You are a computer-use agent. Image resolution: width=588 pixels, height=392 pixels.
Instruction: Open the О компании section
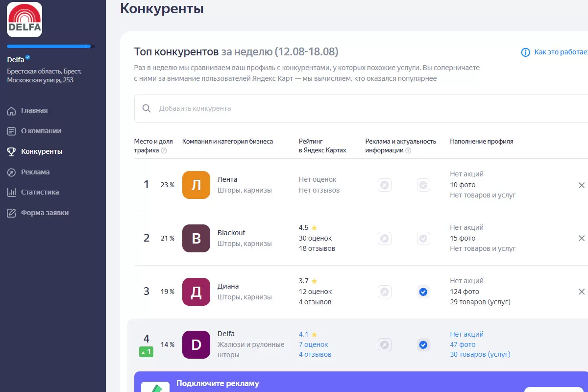[41, 131]
